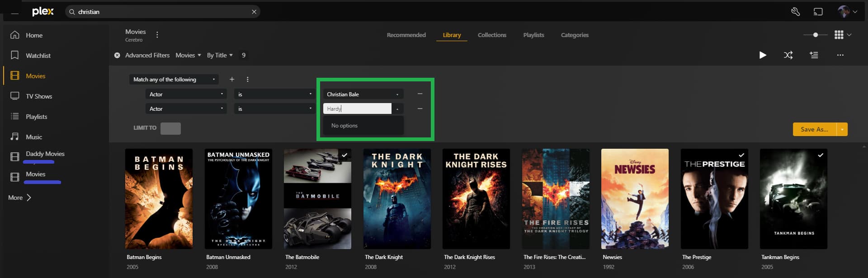
Task: Click the Cast to device icon
Action: point(818,12)
